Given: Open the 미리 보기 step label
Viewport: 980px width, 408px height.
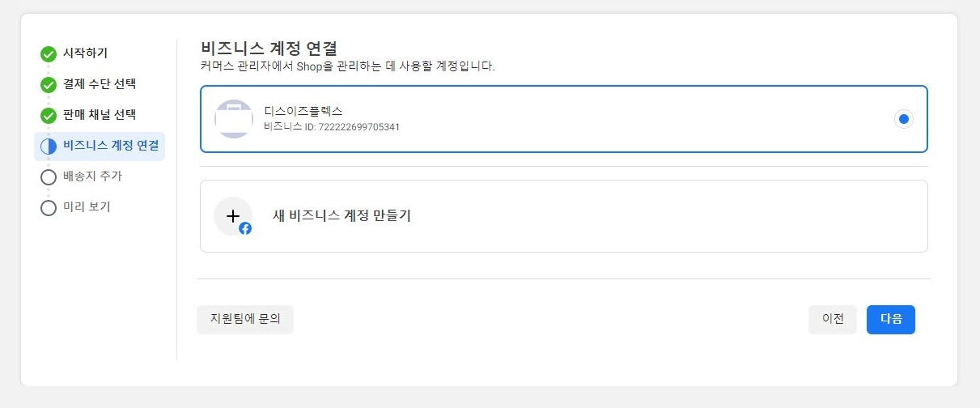Looking at the screenshot, I should coord(87,207).
